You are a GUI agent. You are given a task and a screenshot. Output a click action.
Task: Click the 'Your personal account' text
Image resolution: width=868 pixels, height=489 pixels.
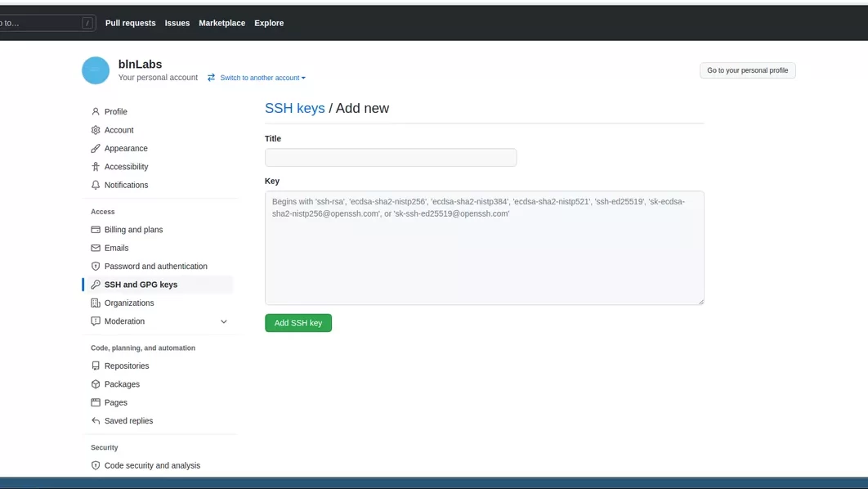tap(158, 78)
